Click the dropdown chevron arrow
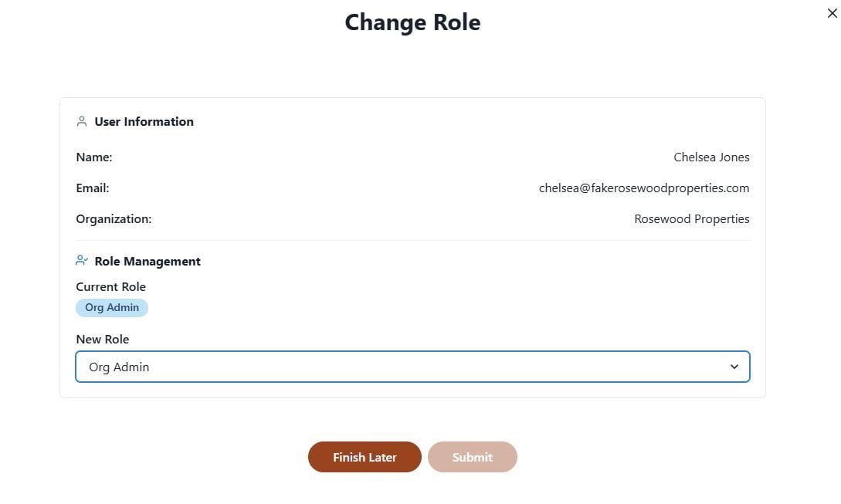The width and height of the screenshot is (841, 504). click(x=734, y=367)
